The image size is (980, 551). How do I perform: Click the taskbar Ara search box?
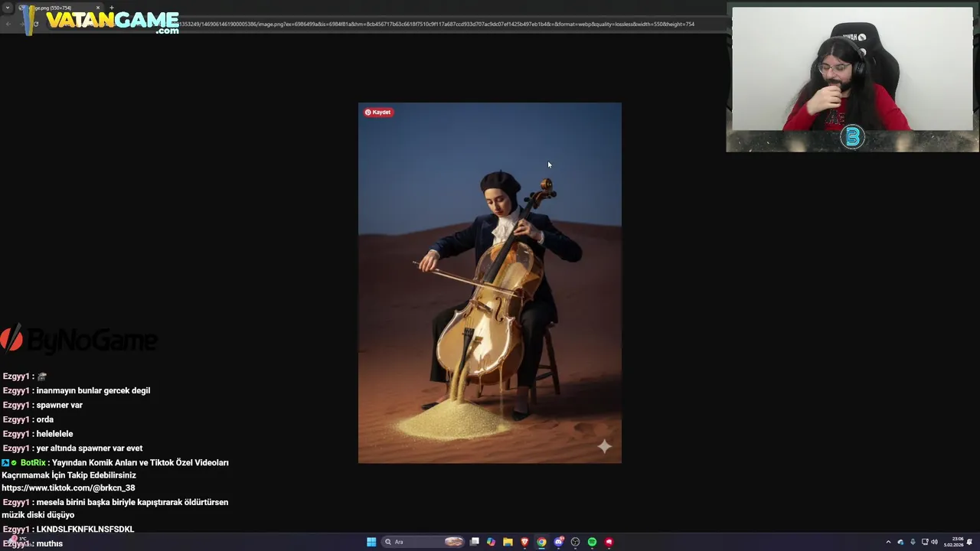pyautogui.click(x=424, y=542)
